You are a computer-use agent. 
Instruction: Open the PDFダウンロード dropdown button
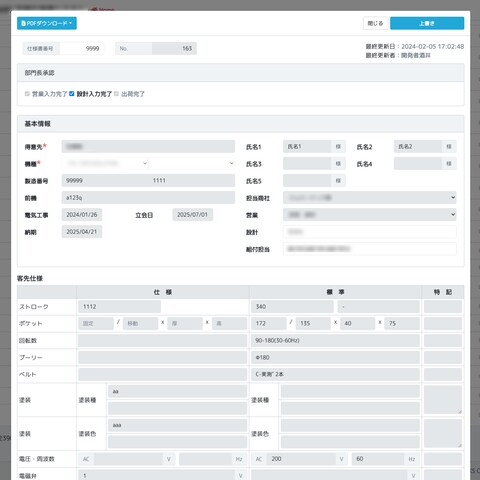(x=47, y=23)
